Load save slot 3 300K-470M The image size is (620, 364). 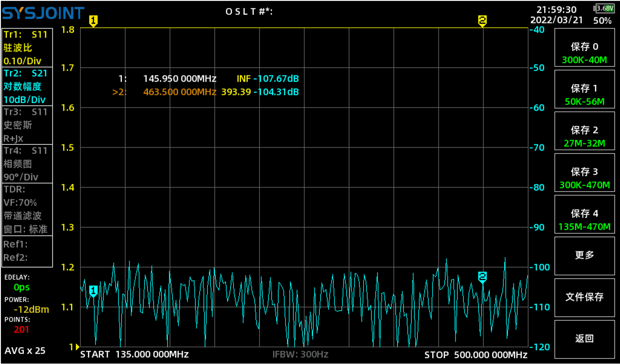584,178
